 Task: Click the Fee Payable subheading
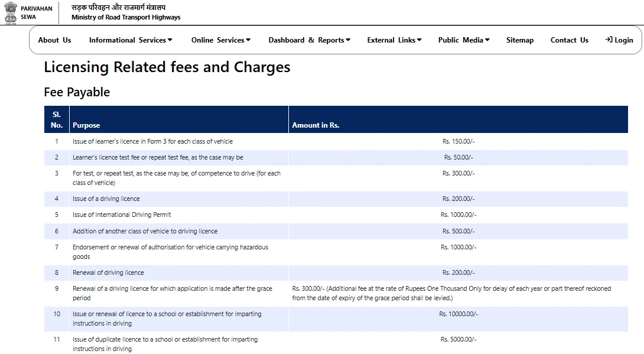[76, 92]
